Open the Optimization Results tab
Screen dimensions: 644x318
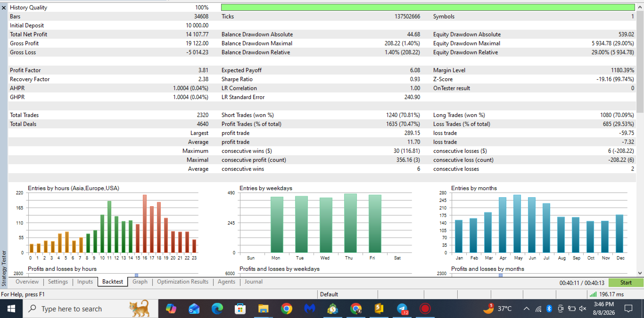click(x=182, y=282)
